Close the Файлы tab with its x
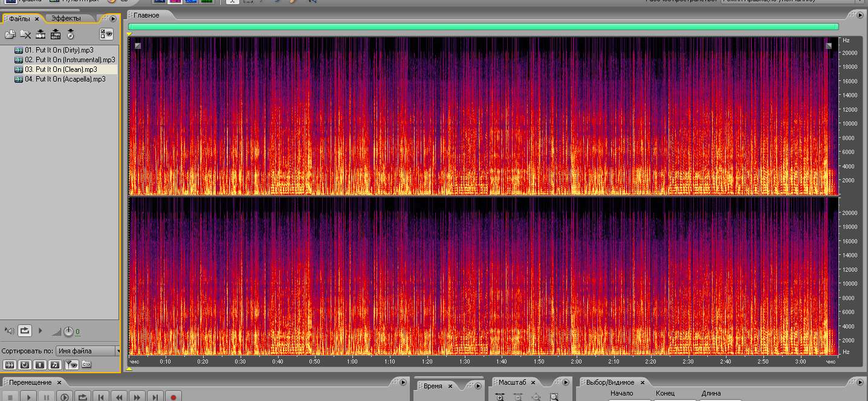Image resolution: width=868 pixels, height=401 pixels. point(37,19)
